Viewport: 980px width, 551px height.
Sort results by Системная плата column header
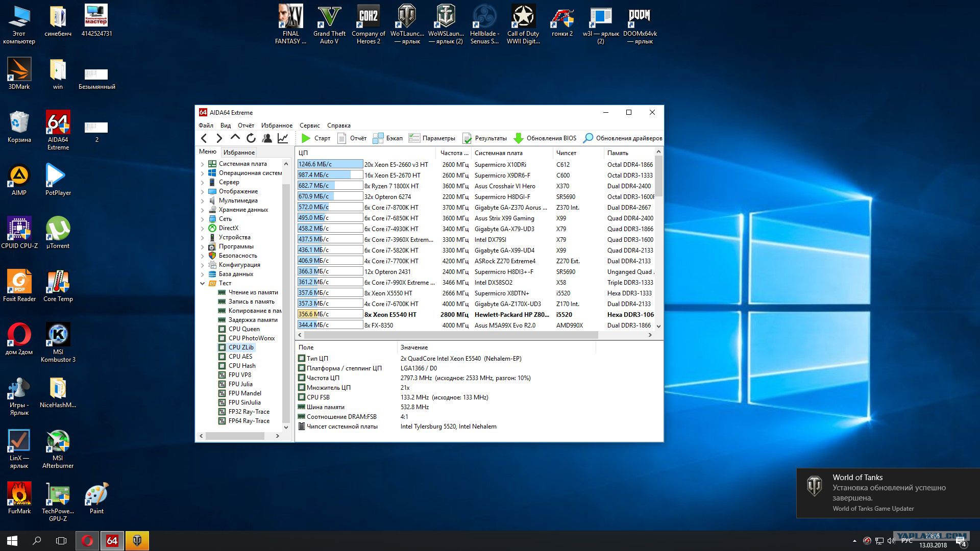point(512,153)
